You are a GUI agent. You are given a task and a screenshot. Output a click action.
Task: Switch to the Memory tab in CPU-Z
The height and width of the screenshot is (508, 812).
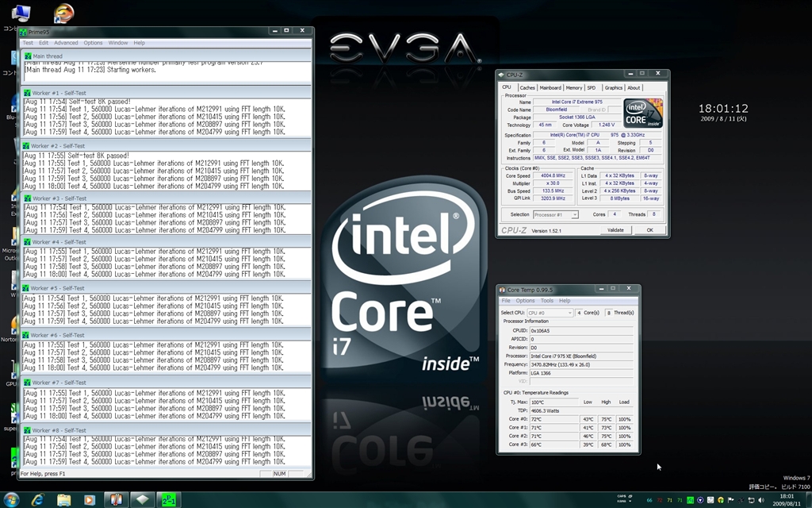tap(574, 87)
